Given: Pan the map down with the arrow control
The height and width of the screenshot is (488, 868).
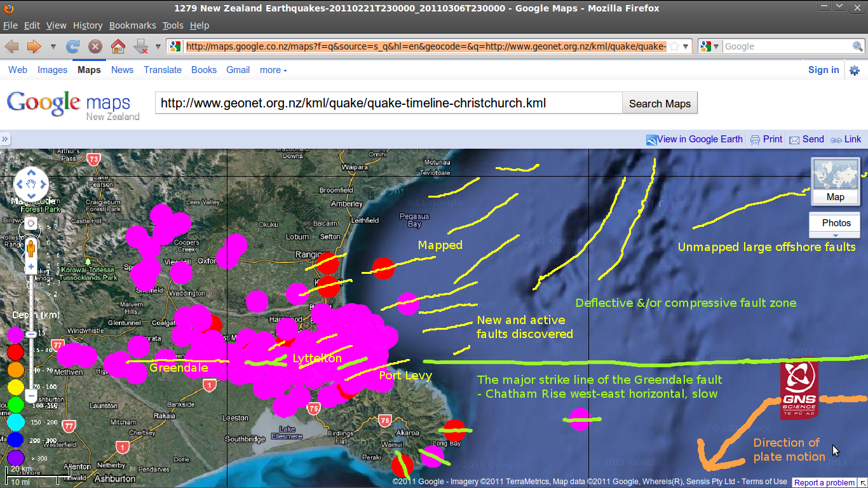Looking at the screenshot, I should 31,195.
